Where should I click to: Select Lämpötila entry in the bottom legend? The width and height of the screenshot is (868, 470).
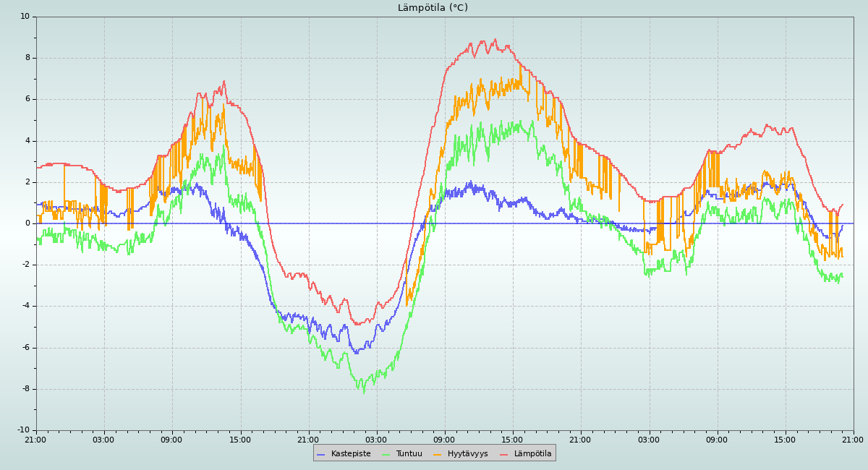[532, 454]
